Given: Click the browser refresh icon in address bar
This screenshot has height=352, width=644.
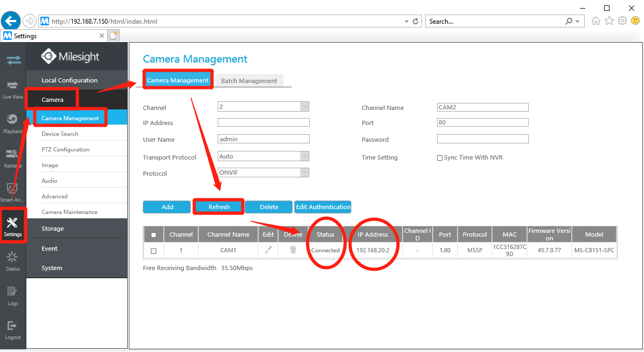Looking at the screenshot, I should coord(416,21).
